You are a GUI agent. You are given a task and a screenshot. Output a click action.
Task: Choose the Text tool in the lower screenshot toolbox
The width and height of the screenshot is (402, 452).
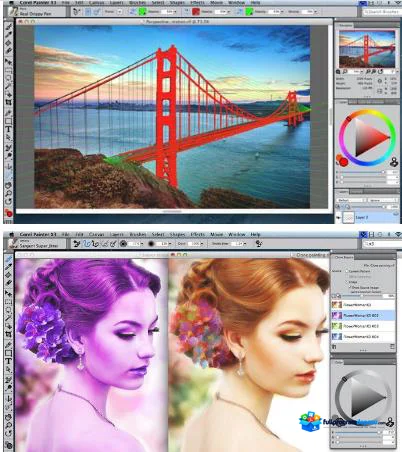9,361
